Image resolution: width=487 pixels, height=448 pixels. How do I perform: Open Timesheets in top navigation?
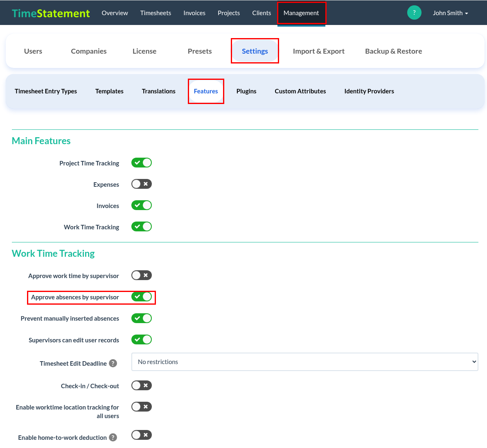pyautogui.click(x=156, y=13)
